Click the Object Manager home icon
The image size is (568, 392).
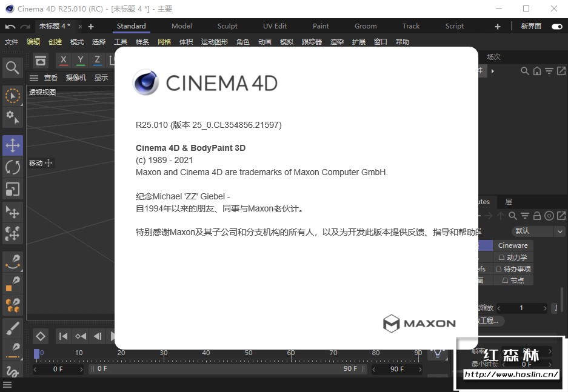pyautogui.click(x=537, y=71)
